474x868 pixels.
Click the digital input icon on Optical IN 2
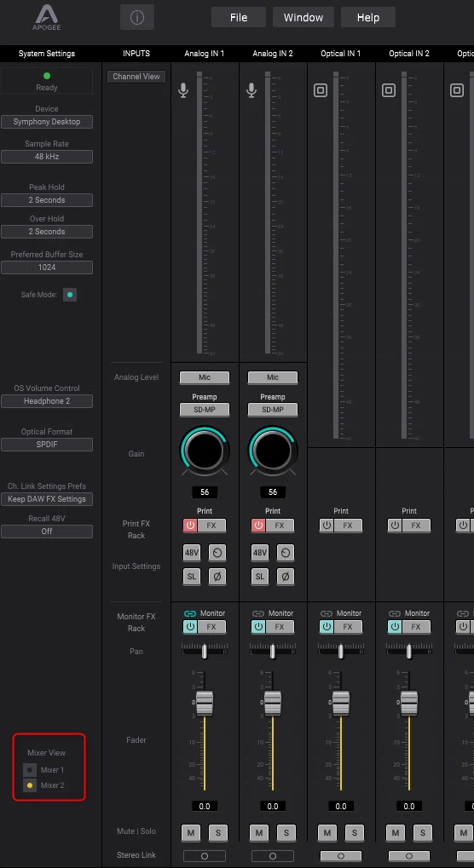(x=389, y=90)
